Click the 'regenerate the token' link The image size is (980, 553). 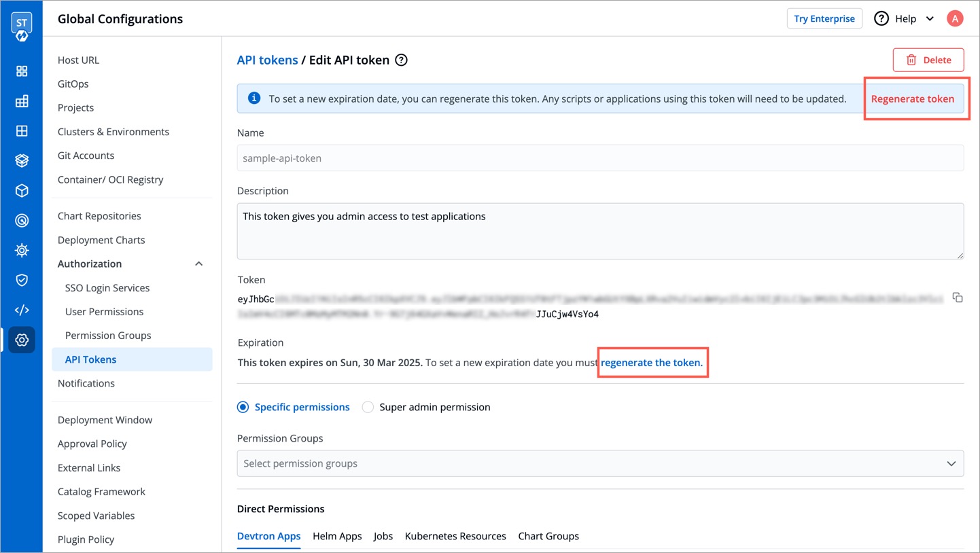point(651,363)
